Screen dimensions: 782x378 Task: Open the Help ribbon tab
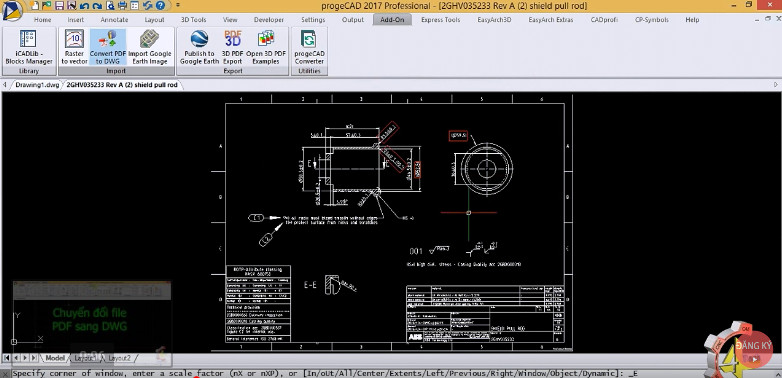pyautogui.click(x=692, y=20)
